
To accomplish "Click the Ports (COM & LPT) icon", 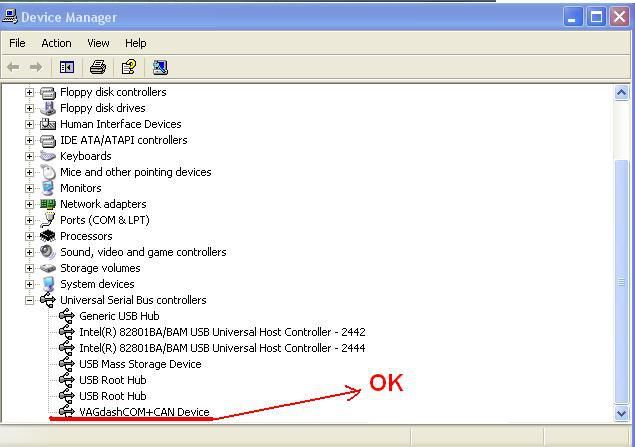I will (x=48, y=220).
